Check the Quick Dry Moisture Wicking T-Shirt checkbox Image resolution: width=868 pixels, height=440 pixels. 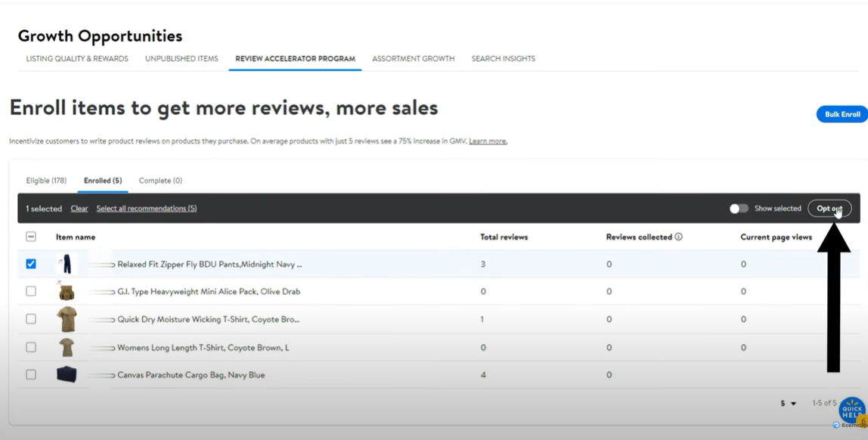point(31,319)
